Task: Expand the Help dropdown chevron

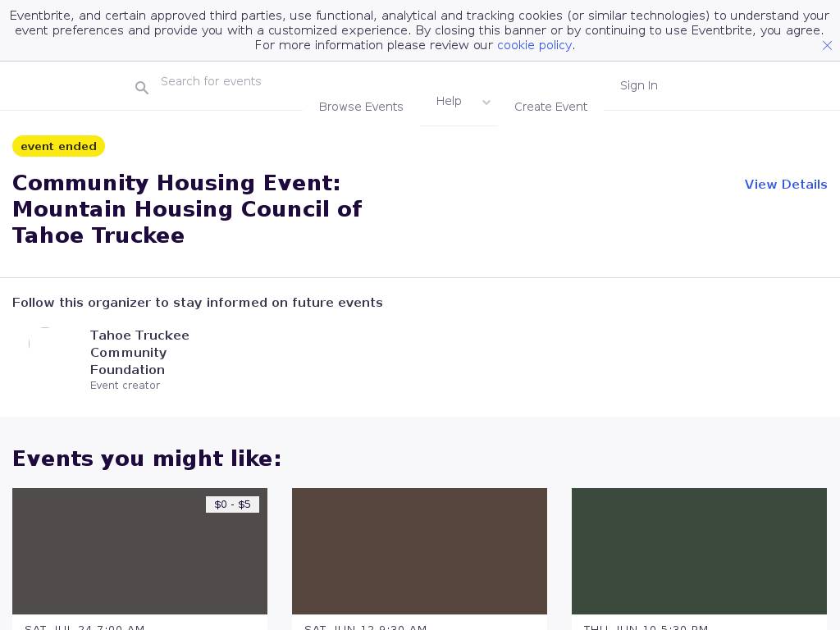Action: point(486,103)
